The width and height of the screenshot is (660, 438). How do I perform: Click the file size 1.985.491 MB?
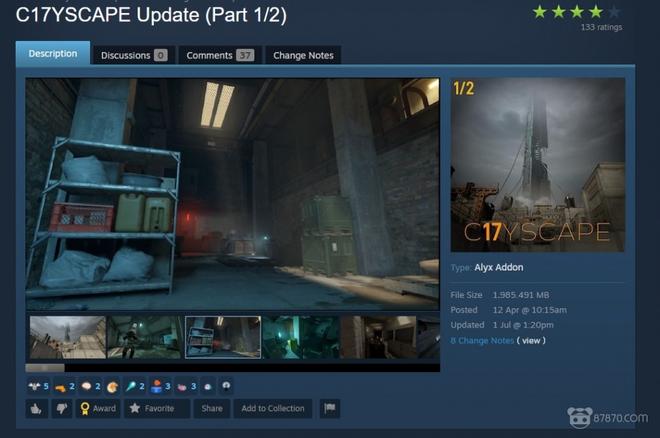[x=521, y=295]
